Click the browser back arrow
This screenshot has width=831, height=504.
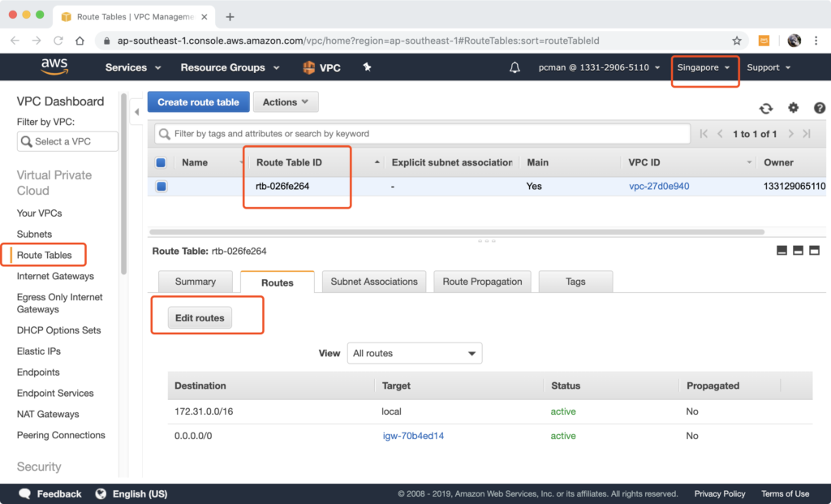(x=15, y=41)
